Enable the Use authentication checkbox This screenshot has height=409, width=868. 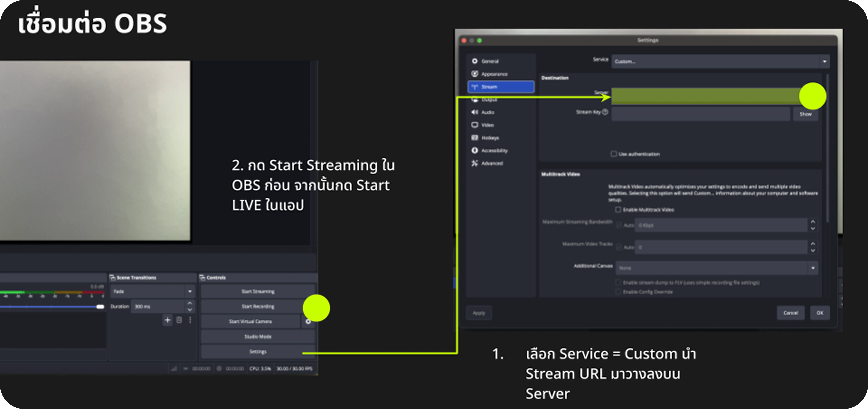(x=614, y=154)
